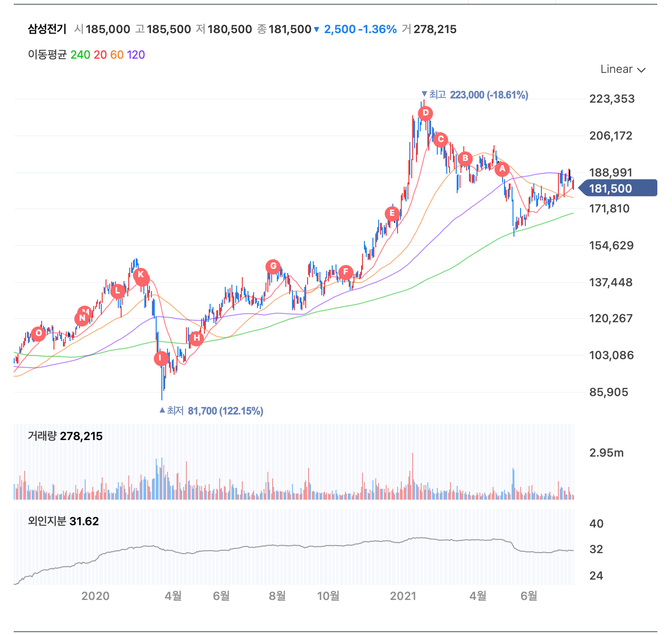This screenshot has height=635, width=672.
Task: Click the 154,629 price axis label
Action: click(611, 246)
